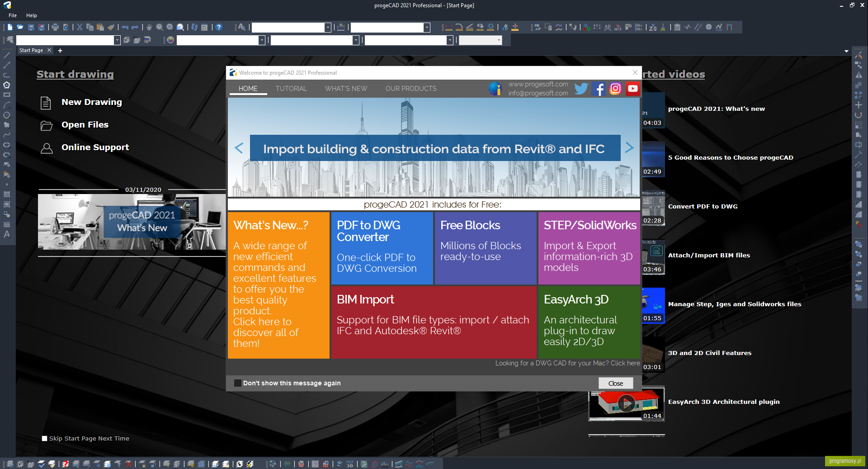Open progeCAD Facebook page
868x469 pixels.
coord(598,89)
